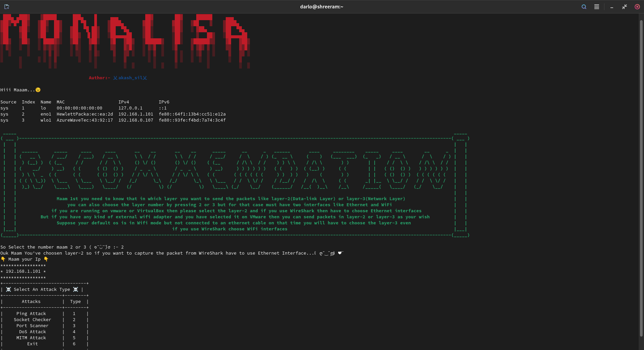
Task: Click the skull icon left of Select An Attack Type
Action: pos(8,290)
